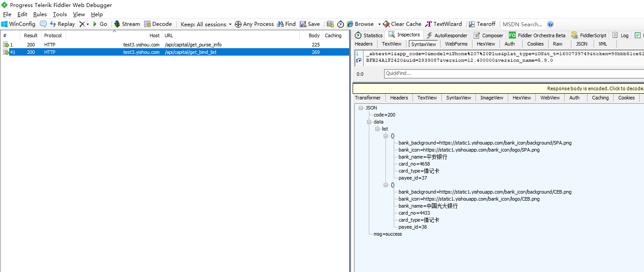Toggle the Decode option
This screenshot has height=272, width=644.
pyautogui.click(x=158, y=24)
